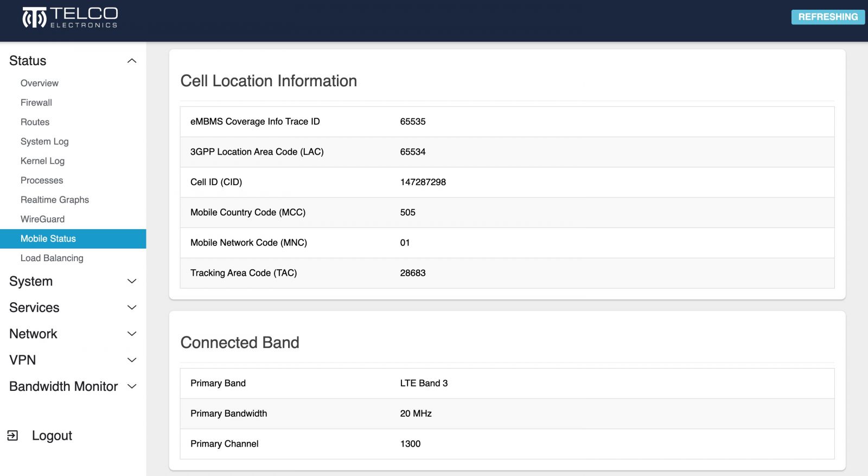This screenshot has width=868, height=476.
Task: Open the System Log
Action: [44, 142]
